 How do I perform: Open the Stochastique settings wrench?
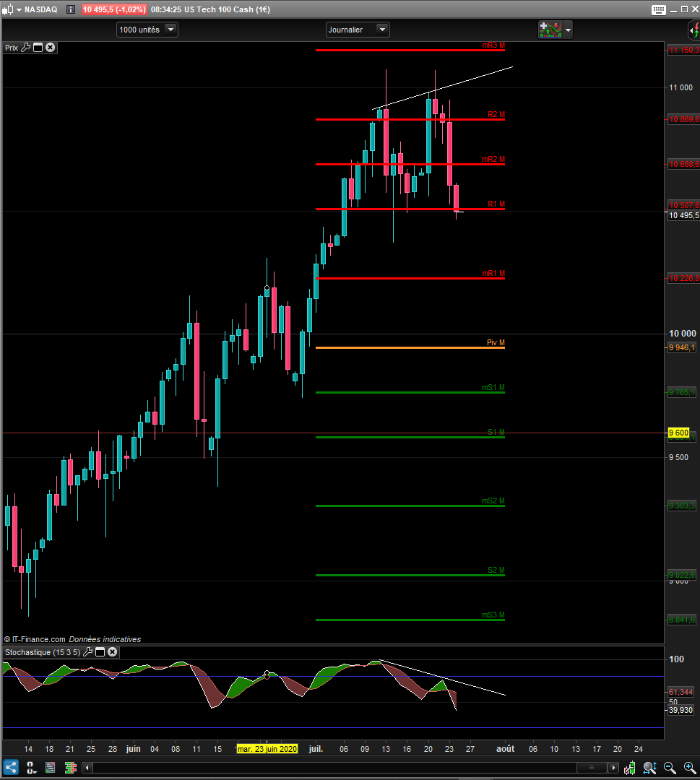tap(87, 651)
